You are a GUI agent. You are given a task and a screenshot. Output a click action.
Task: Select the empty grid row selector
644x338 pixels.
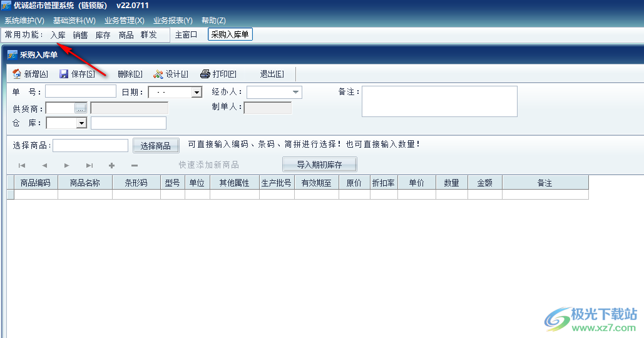[11, 194]
